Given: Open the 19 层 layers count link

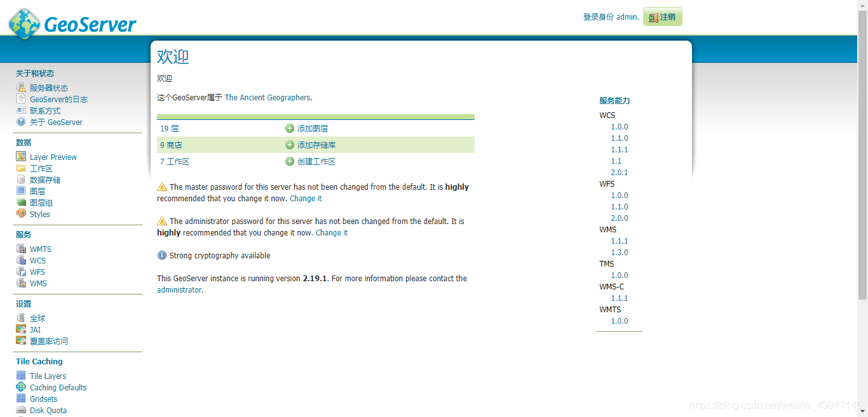Looking at the screenshot, I should (170, 128).
